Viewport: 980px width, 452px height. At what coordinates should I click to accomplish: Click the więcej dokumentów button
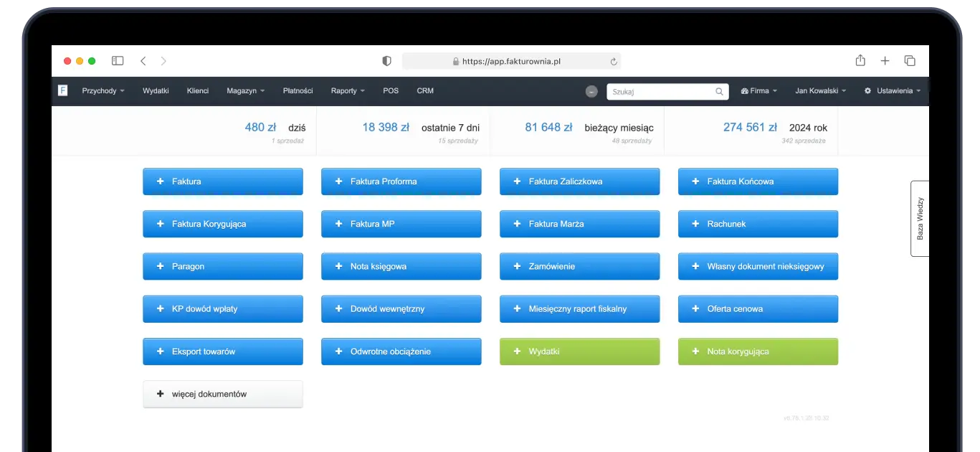tap(222, 393)
